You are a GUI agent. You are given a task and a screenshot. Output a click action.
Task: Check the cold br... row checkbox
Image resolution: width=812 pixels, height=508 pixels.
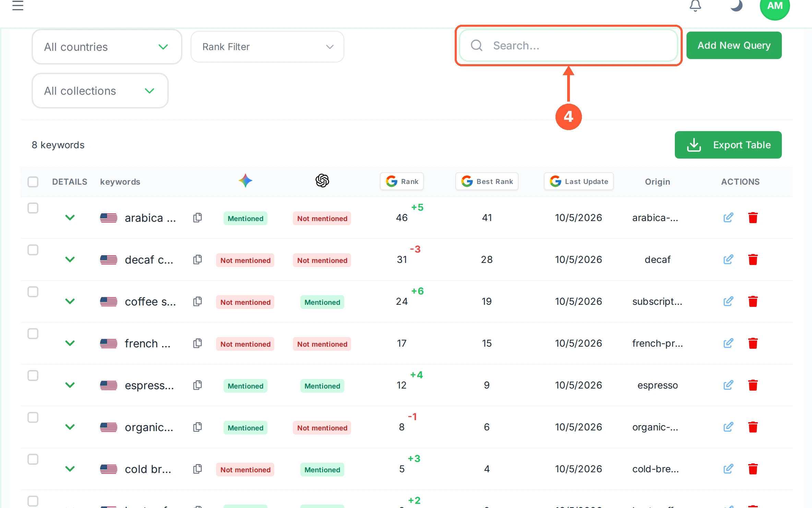tap(33, 459)
